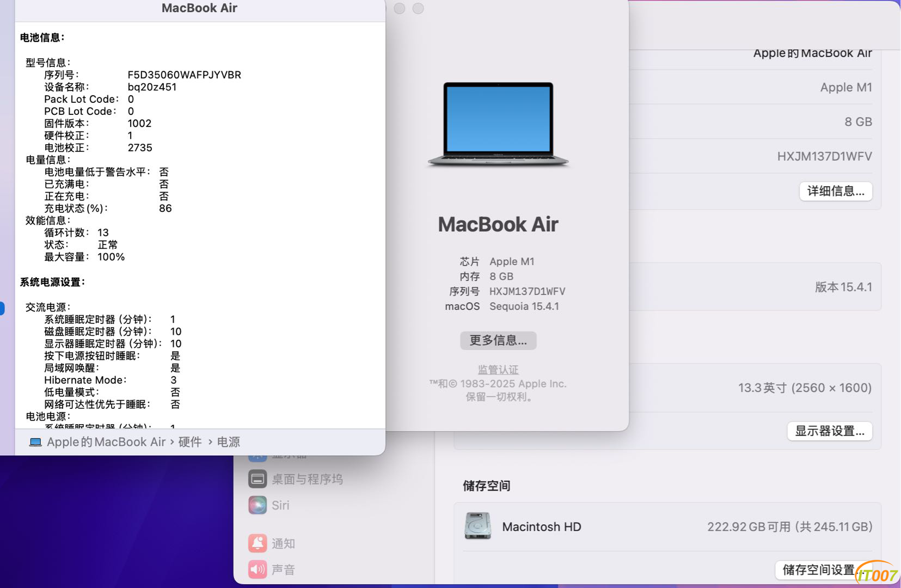Click the laptop icon in path bar
The height and width of the screenshot is (588, 901).
35,442
